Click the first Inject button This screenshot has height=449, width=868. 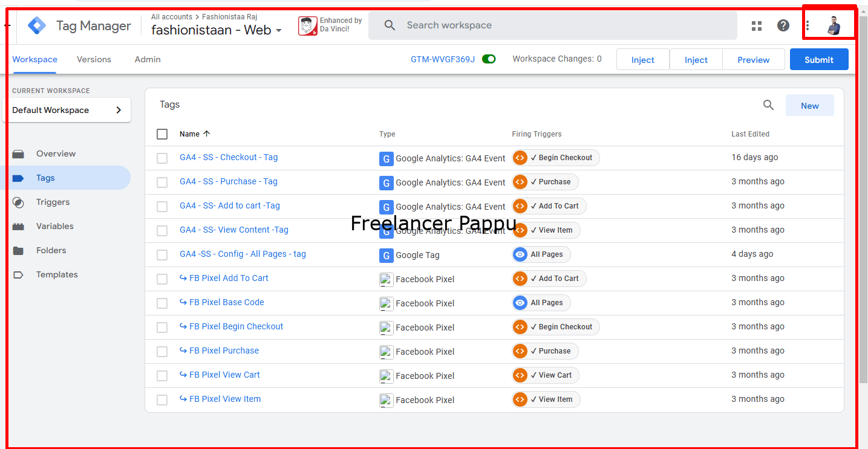pyautogui.click(x=643, y=60)
